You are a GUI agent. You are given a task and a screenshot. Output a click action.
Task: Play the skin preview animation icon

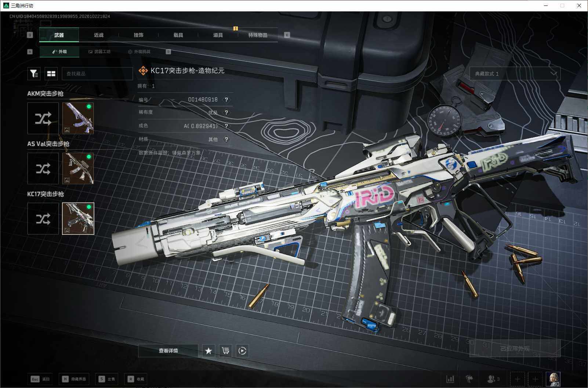[x=242, y=351]
